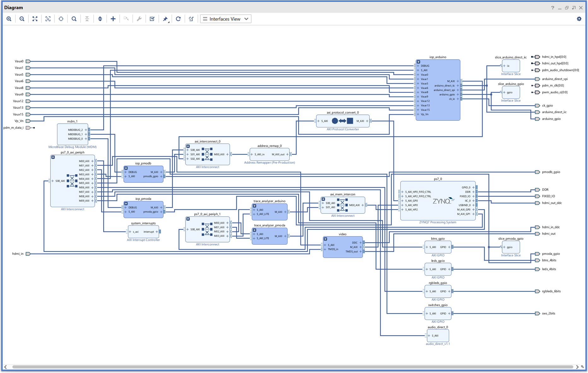Expand the video hierarchy block

[x=325, y=239]
